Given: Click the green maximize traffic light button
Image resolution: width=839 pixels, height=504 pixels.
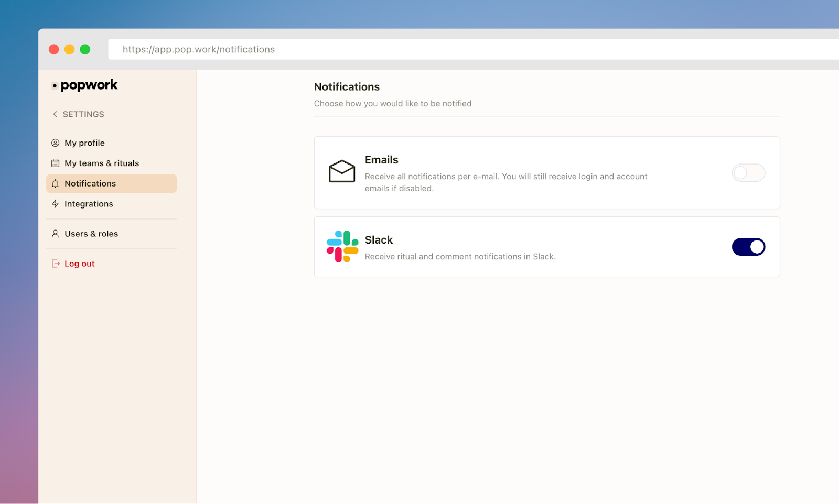Looking at the screenshot, I should tap(85, 49).
